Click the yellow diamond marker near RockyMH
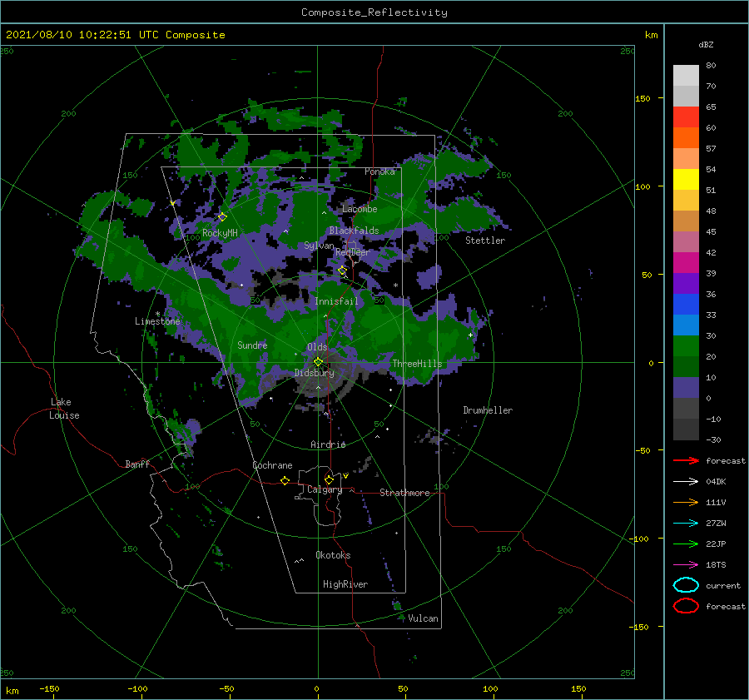 click(222, 217)
